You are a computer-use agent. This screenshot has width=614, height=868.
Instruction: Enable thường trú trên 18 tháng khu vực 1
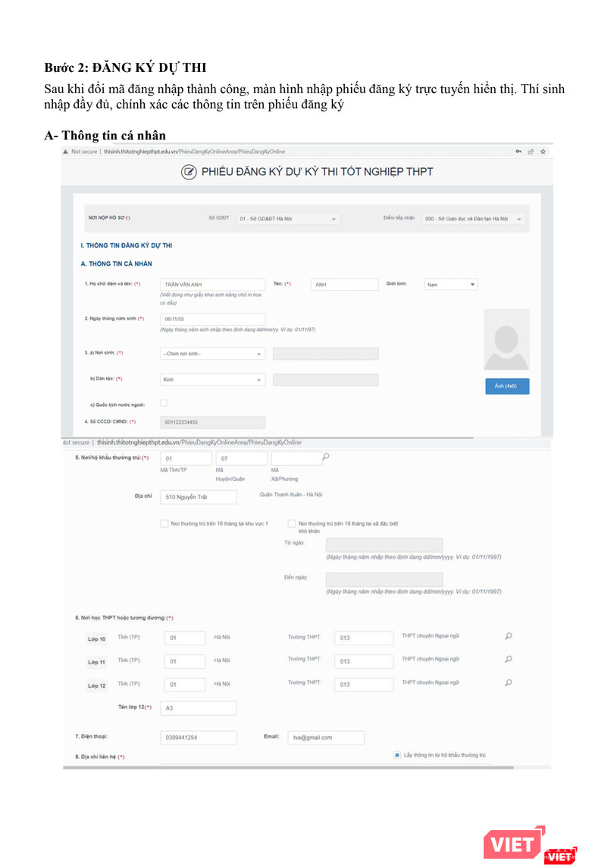[164, 523]
